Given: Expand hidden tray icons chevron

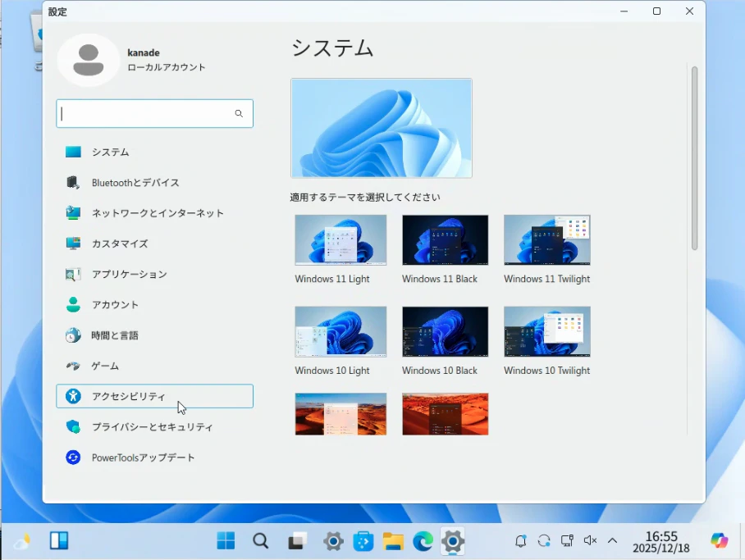Looking at the screenshot, I should coord(612,540).
